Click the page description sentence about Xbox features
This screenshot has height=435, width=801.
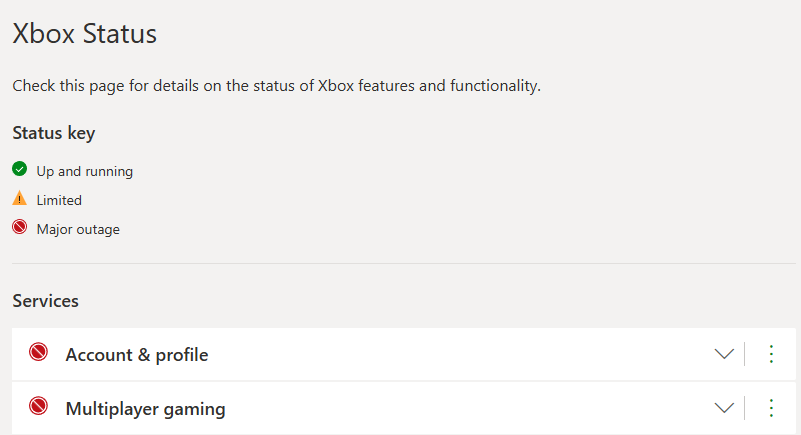(x=276, y=86)
